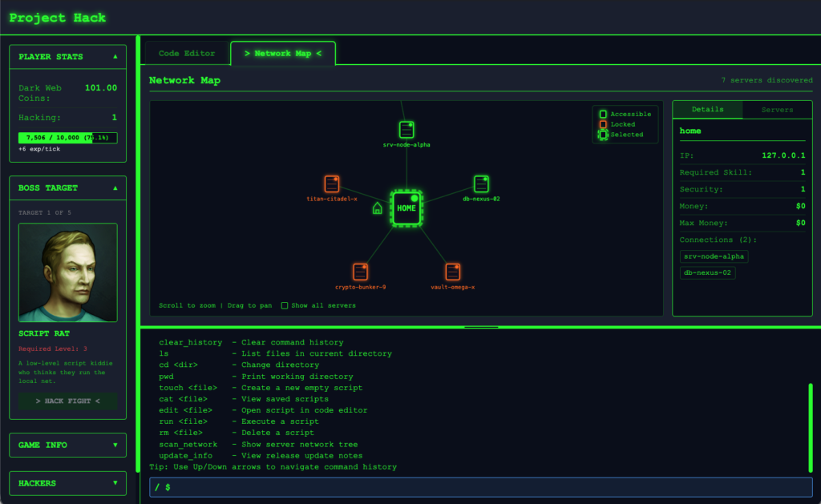This screenshot has width=821, height=504.
Task: Click the 127.0.0.1 IP value
Action: coord(783,155)
